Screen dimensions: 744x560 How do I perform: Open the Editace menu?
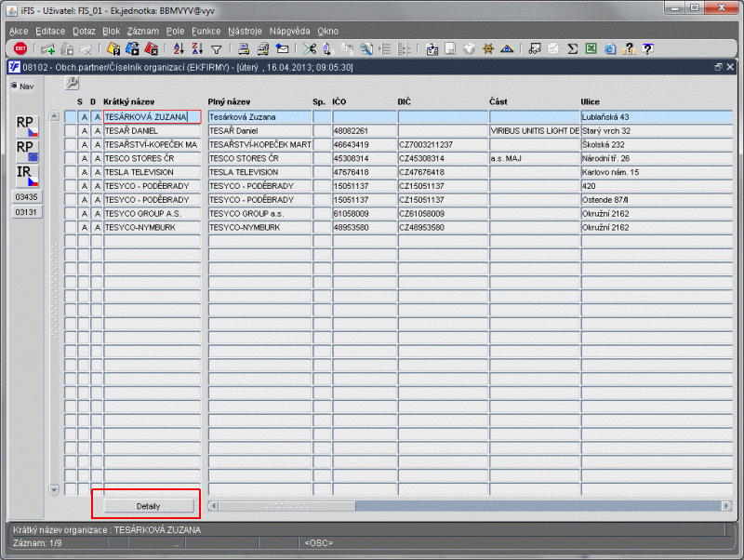click(50, 32)
